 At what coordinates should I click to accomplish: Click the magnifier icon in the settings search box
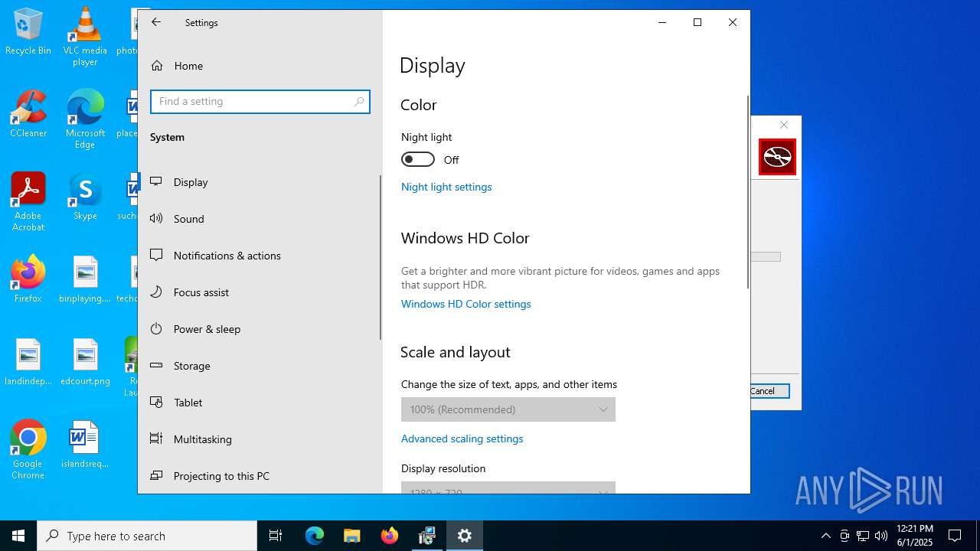tap(359, 101)
